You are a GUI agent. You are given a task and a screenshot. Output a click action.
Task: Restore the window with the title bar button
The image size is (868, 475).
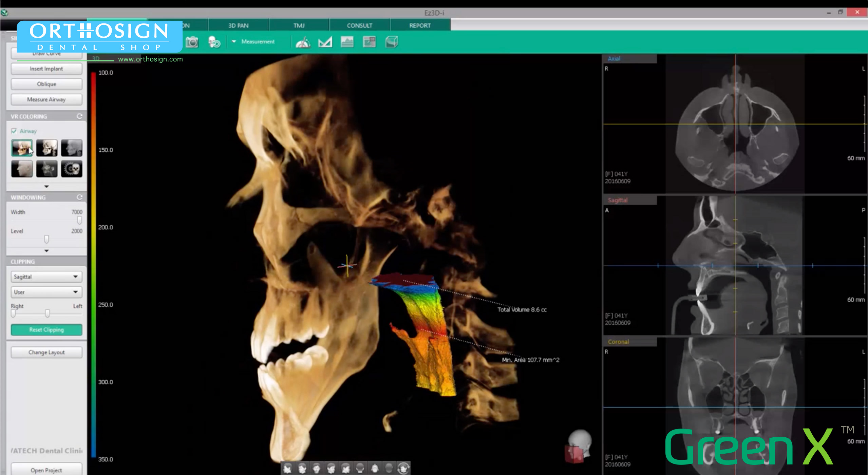coord(841,12)
